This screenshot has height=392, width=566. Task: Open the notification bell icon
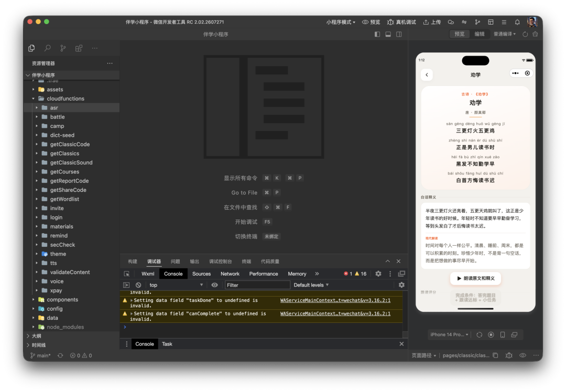pyautogui.click(x=517, y=22)
